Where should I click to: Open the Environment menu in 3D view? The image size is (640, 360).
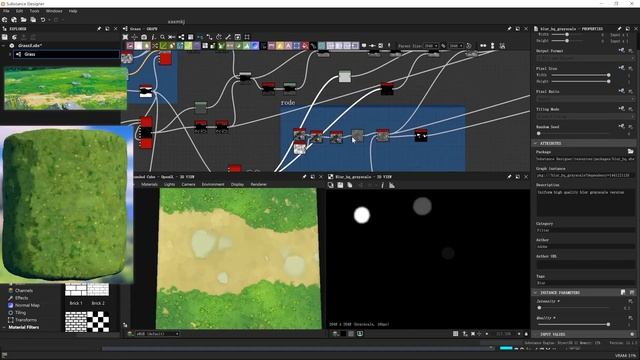pos(213,184)
